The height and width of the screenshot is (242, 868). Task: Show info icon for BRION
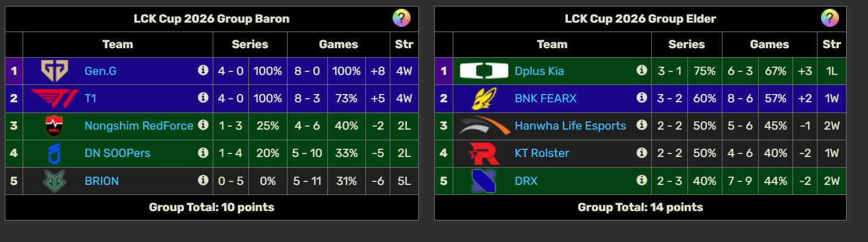[x=203, y=180]
